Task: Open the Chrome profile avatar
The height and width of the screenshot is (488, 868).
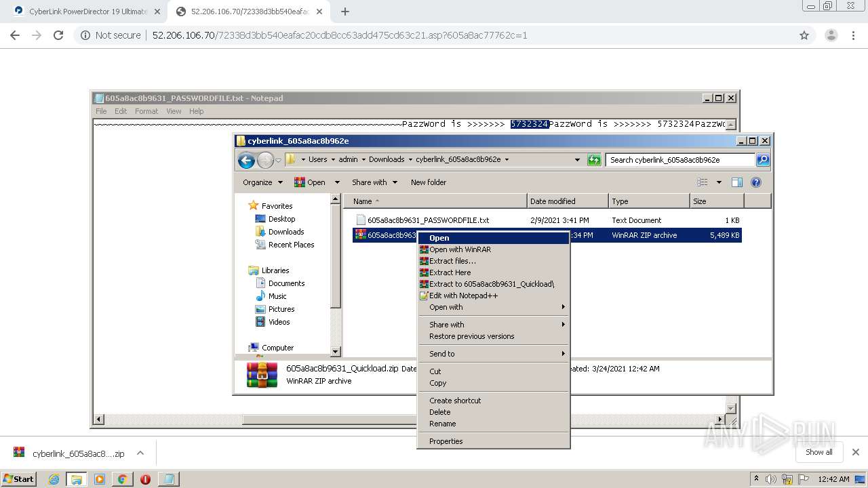Action: point(831,35)
